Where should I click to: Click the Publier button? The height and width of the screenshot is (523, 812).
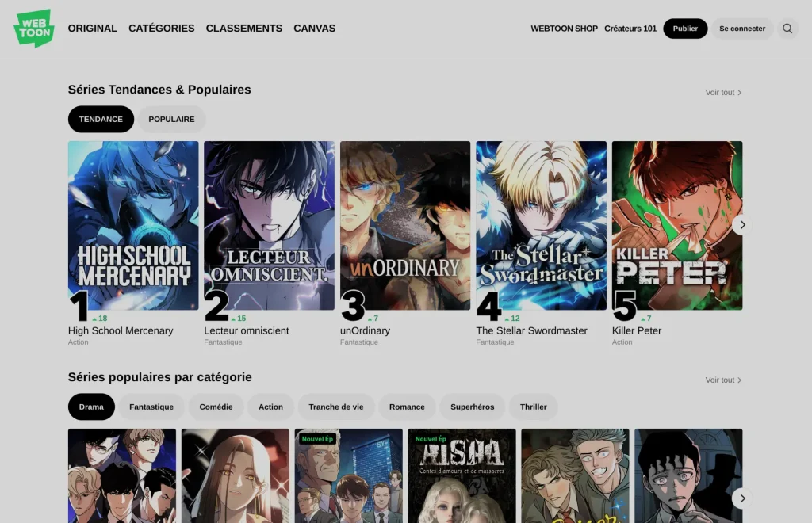(685, 28)
